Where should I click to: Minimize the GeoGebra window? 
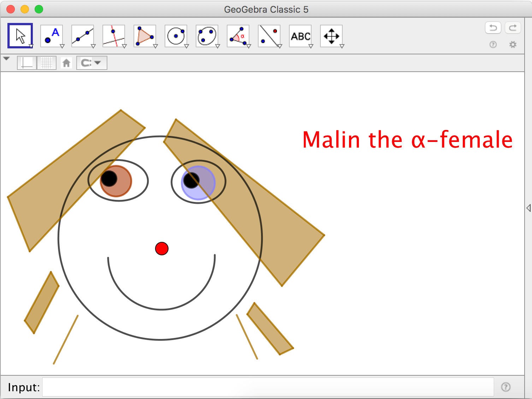pyautogui.click(x=25, y=9)
